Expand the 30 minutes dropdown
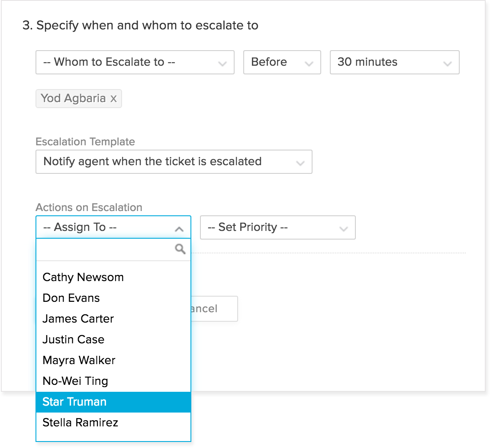 pos(394,62)
